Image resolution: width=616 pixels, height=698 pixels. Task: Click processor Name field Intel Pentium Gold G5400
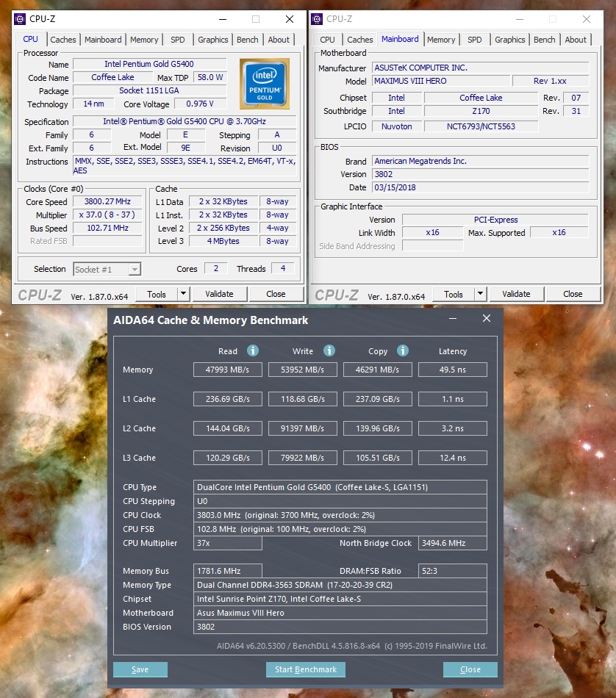[149, 64]
